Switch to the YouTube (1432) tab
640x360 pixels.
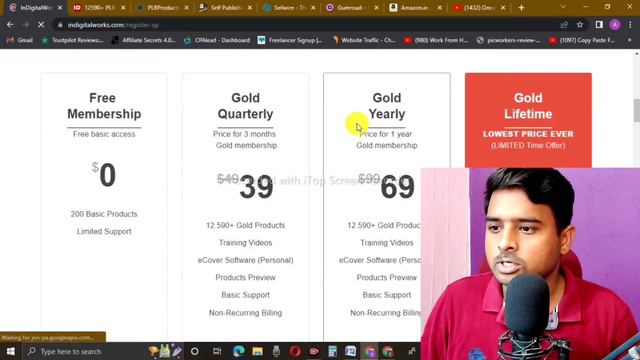(x=478, y=7)
